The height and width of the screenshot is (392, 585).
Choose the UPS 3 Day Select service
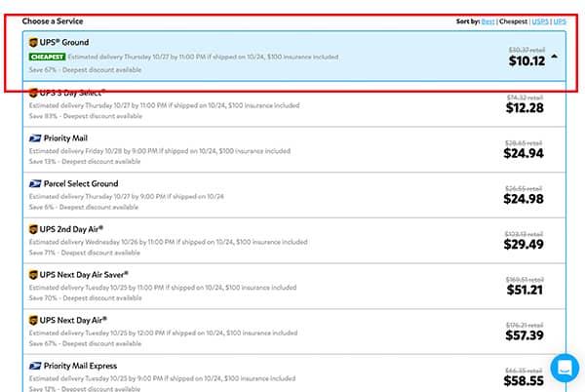point(294,104)
